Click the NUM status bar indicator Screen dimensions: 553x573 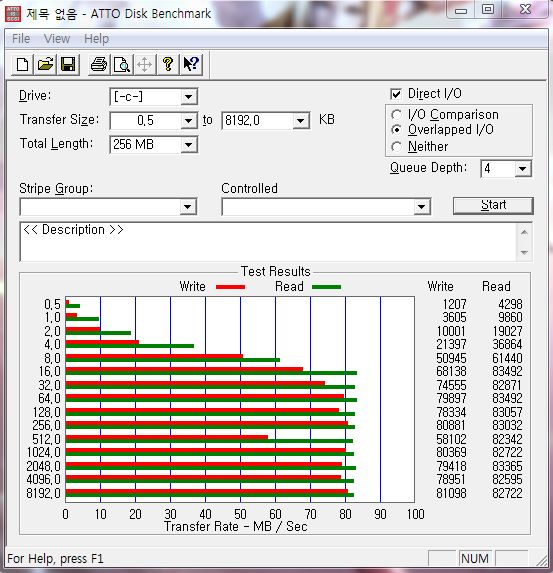pyautogui.click(x=475, y=558)
